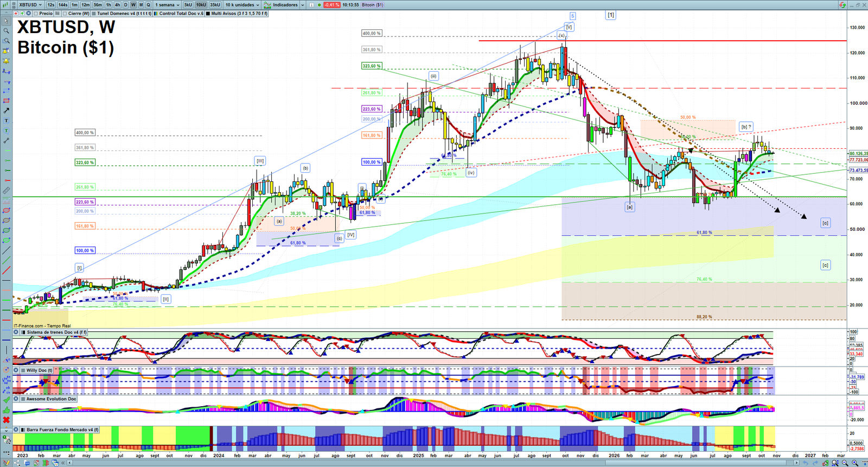
Task: Click the zoom out magnifier at bottom right
Action: click(x=845, y=463)
